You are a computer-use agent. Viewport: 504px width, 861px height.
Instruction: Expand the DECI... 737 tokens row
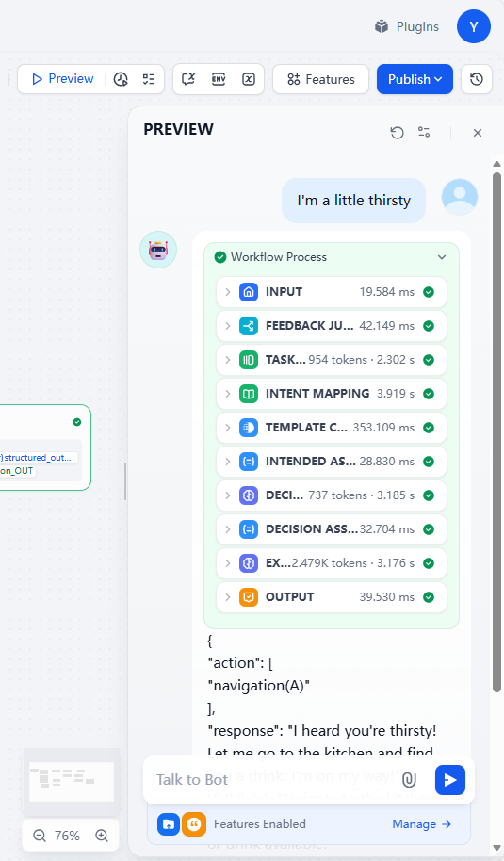pyautogui.click(x=332, y=495)
